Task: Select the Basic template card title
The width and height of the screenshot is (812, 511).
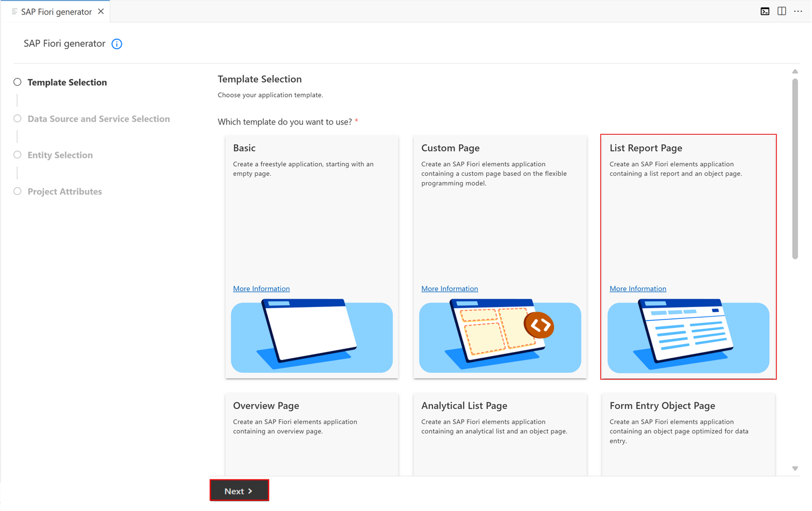Action: click(244, 148)
